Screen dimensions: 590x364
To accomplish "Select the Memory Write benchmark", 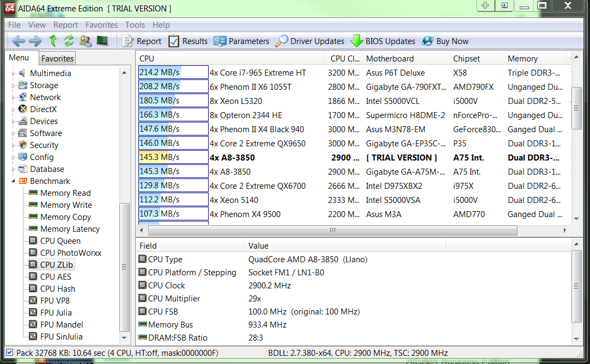I will pos(66,205).
